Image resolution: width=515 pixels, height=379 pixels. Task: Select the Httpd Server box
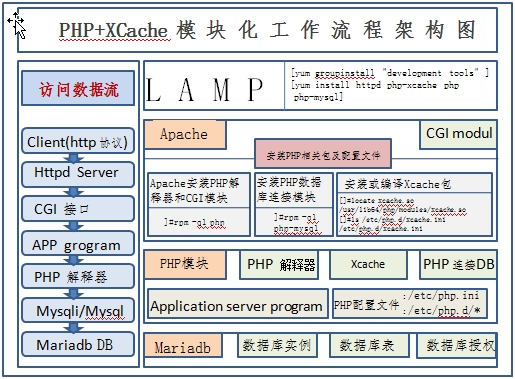click(78, 174)
